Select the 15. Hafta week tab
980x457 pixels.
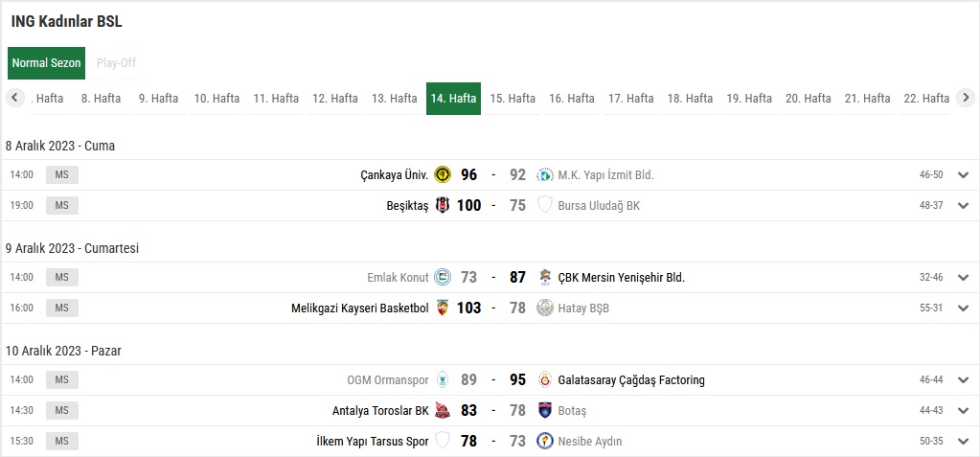pyautogui.click(x=513, y=98)
